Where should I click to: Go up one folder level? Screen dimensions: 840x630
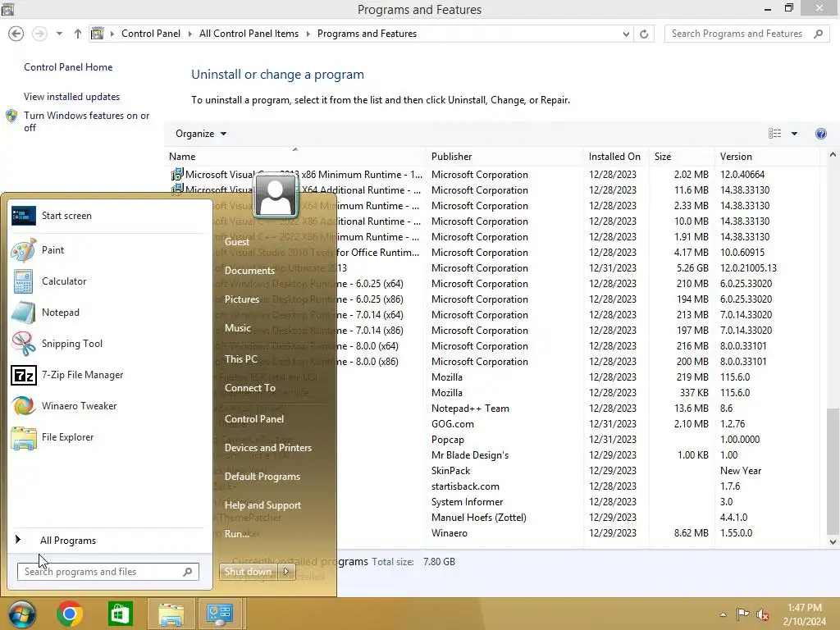(x=78, y=34)
